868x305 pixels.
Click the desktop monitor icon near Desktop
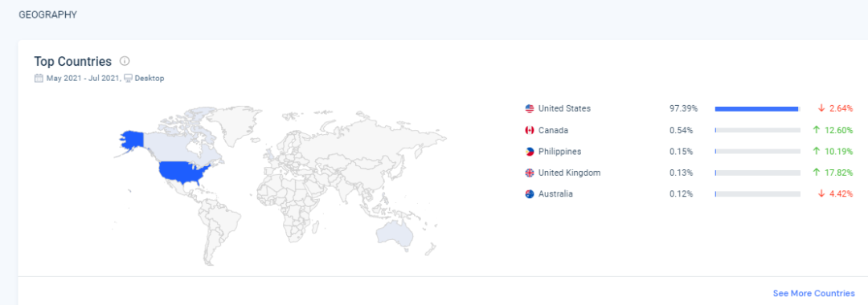tap(128, 78)
